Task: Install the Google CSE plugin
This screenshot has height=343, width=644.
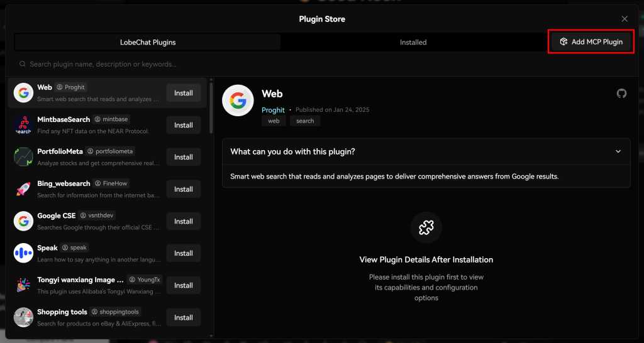Action: click(184, 221)
